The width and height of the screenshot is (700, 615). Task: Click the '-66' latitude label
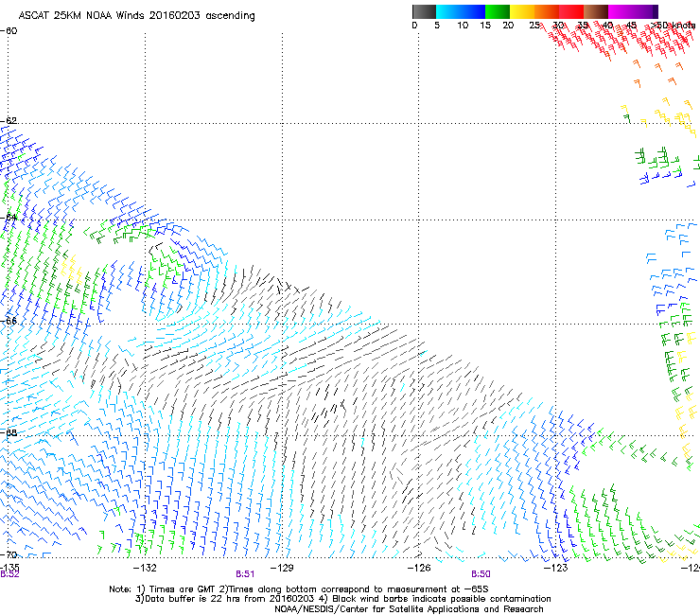click(x=9, y=321)
